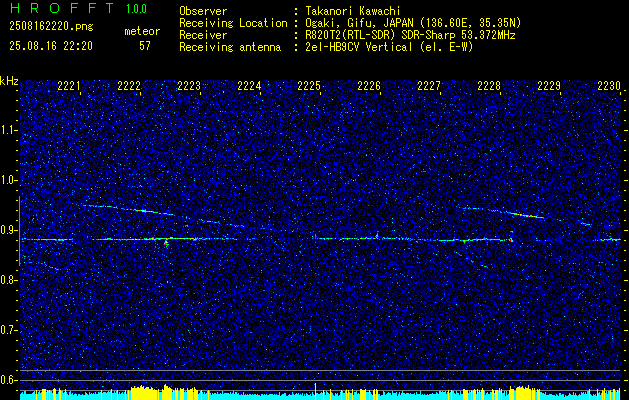Click the 0.6 kHz frequency label

[x=9, y=380]
